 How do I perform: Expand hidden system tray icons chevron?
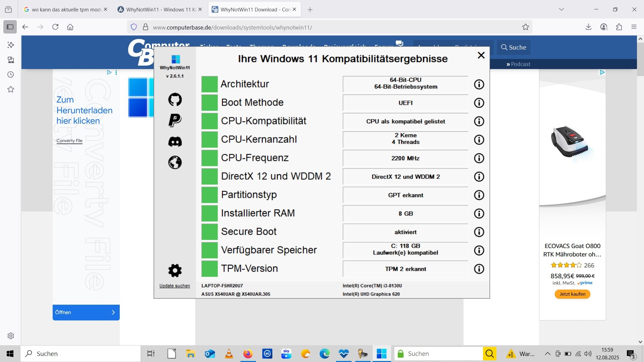(x=547, y=354)
